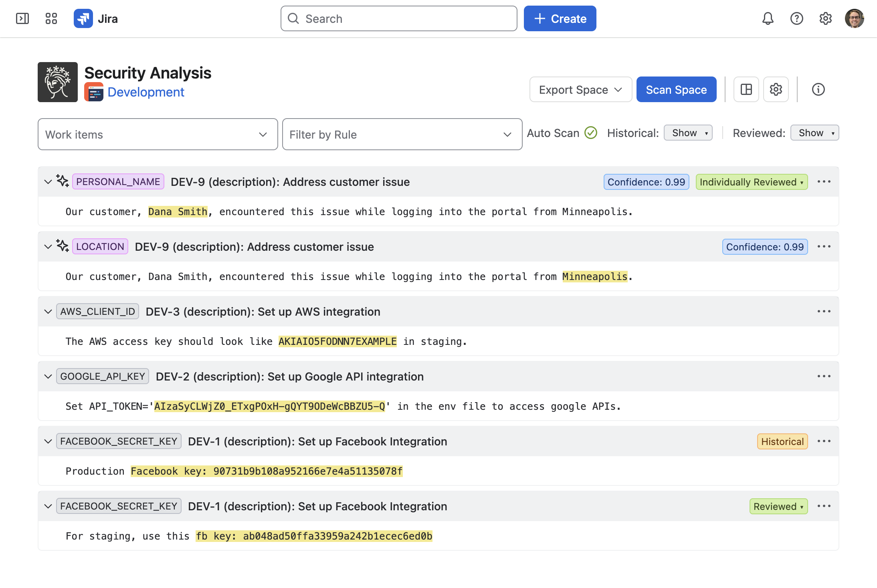This screenshot has height=588, width=877.
Task: Click the AWS_CLIENT_ID rule tag
Action: pos(98,311)
